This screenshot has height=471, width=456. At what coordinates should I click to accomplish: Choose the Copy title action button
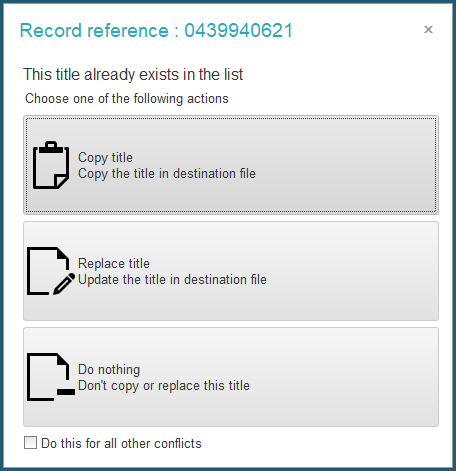[x=231, y=165]
